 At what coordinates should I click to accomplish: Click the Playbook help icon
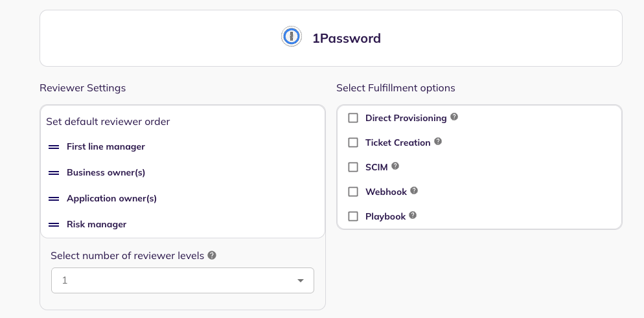[x=413, y=216]
